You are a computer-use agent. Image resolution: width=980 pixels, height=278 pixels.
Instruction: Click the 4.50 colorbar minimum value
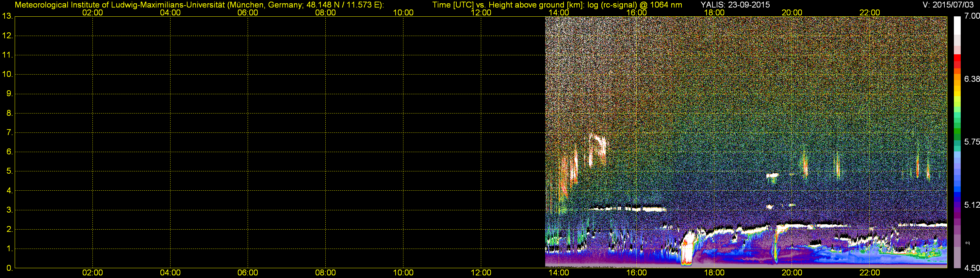(x=972, y=268)
